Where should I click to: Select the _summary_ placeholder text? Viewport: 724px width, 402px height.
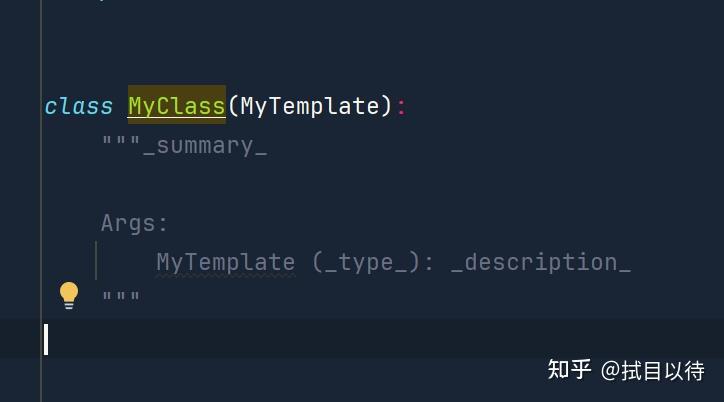pyautogui.click(x=205, y=146)
